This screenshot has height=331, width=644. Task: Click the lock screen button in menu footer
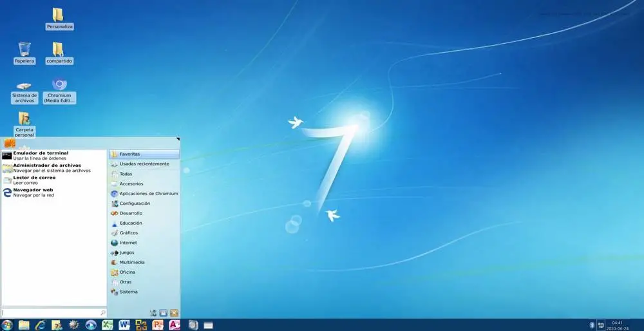164,313
